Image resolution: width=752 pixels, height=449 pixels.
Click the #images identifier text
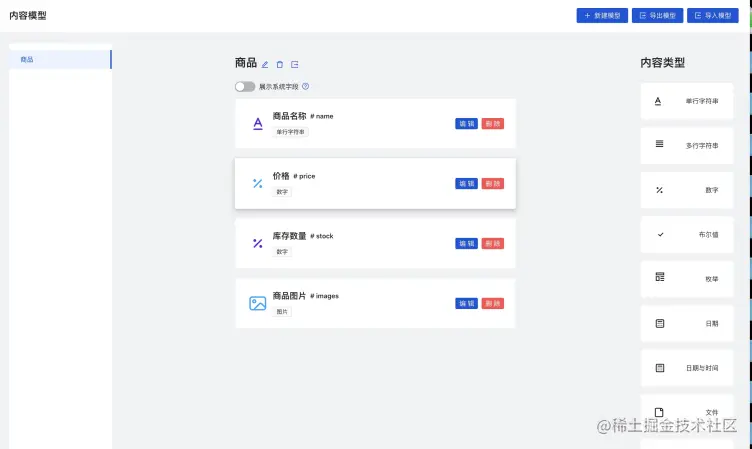[324, 296]
